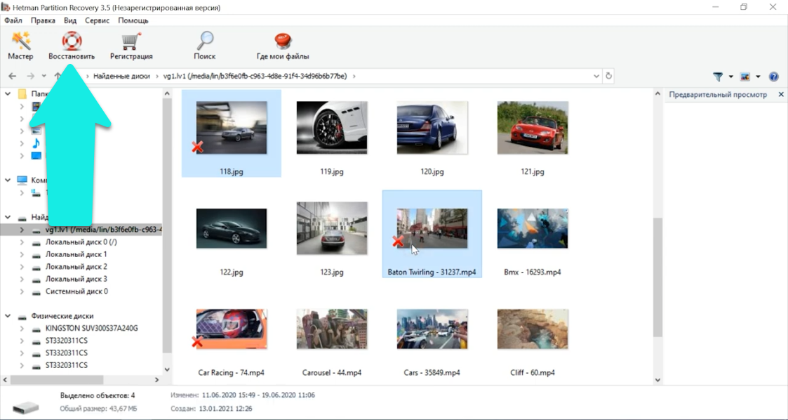Screen dimensions: 788x420
Task: Navigate back with the left arrow
Action: click(x=12, y=76)
